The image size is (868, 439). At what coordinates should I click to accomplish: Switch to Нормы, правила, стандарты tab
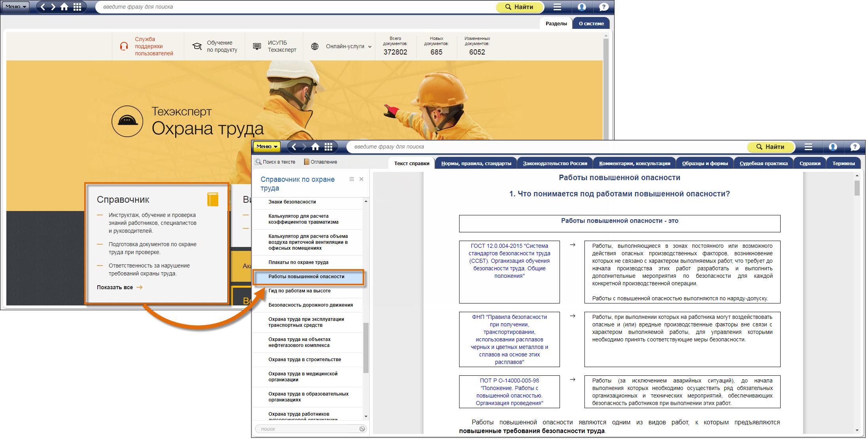(476, 163)
